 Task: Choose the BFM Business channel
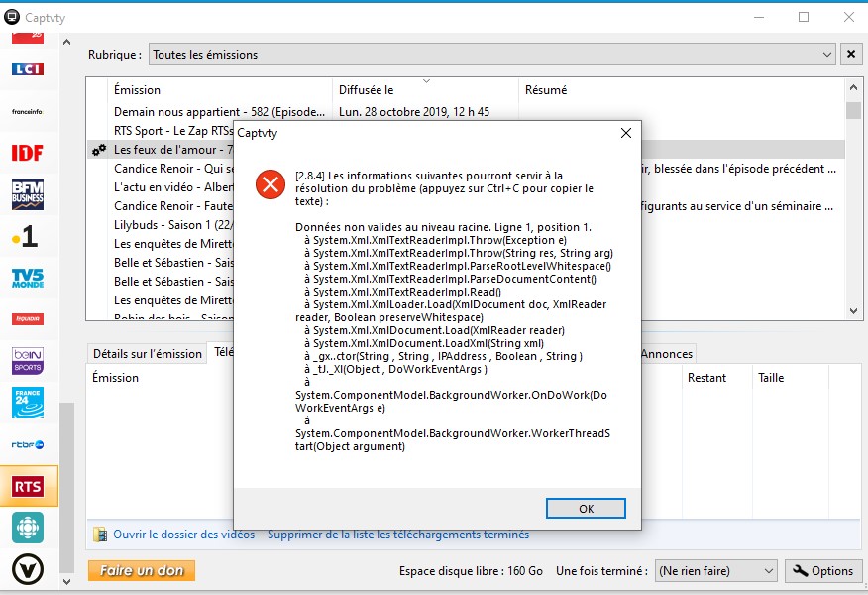(x=28, y=194)
